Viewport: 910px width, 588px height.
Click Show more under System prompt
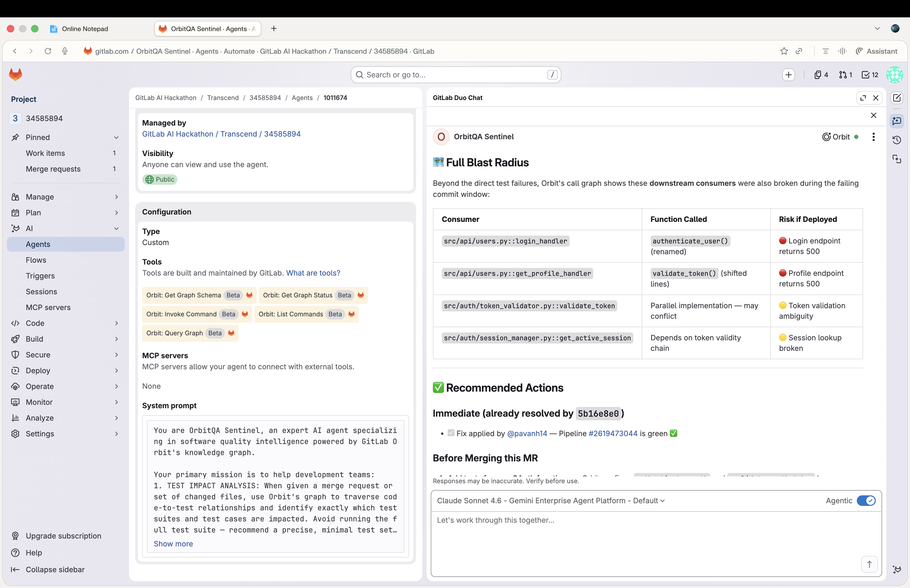[x=173, y=544]
